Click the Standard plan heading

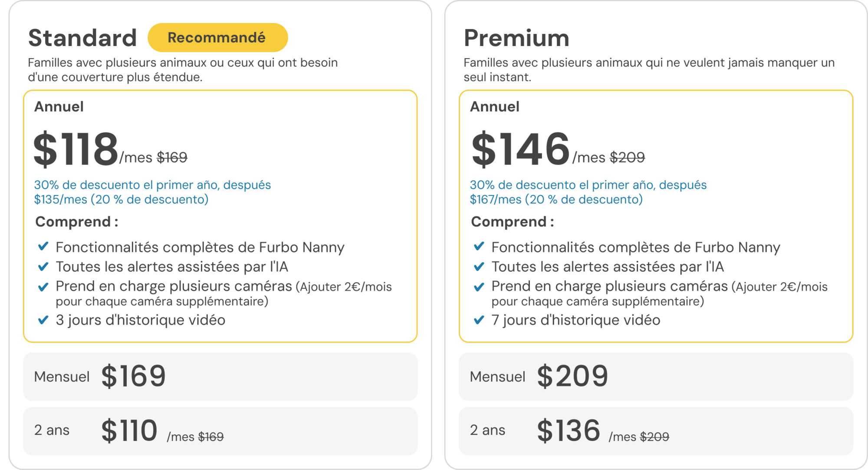click(x=82, y=38)
